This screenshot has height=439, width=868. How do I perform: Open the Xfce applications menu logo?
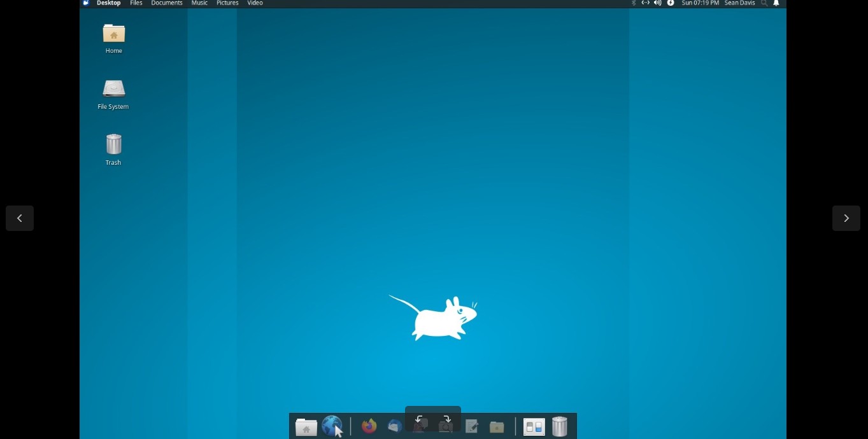[x=86, y=3]
